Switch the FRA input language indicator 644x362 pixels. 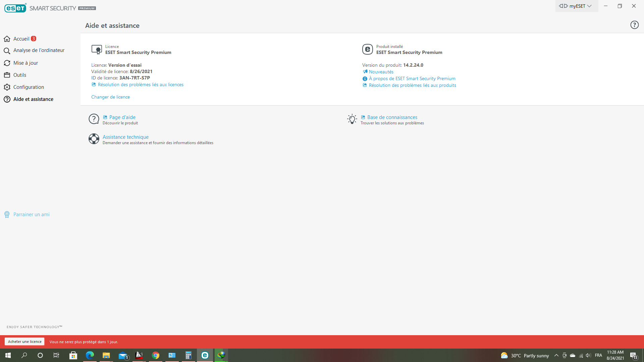click(x=598, y=355)
